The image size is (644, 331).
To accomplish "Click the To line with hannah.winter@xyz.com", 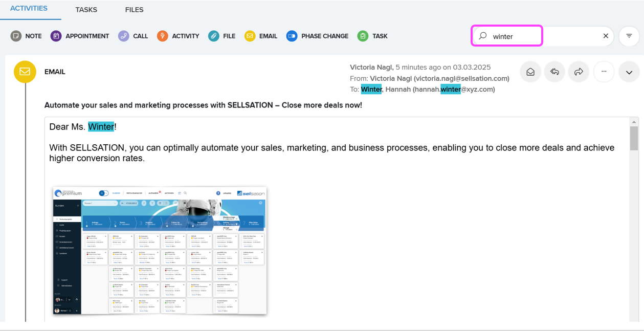I will [x=423, y=89].
